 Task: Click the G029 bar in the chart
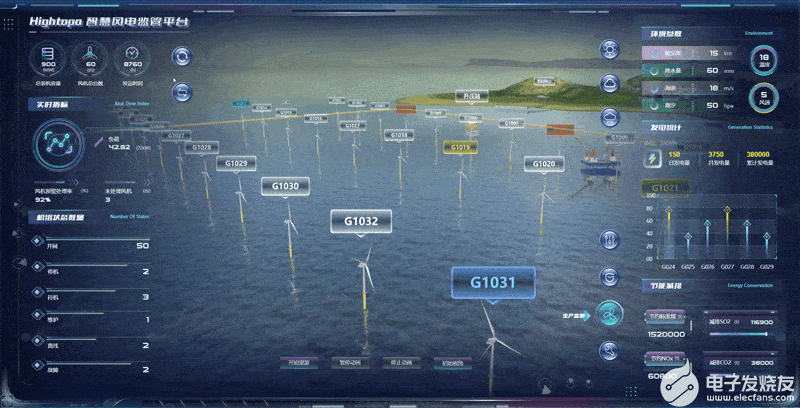pyautogui.click(x=766, y=247)
